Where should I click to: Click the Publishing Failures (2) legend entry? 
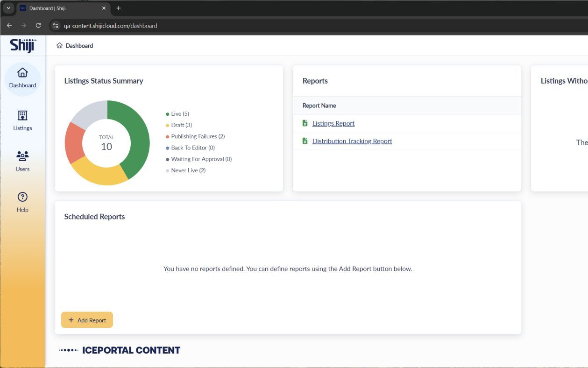(195, 136)
